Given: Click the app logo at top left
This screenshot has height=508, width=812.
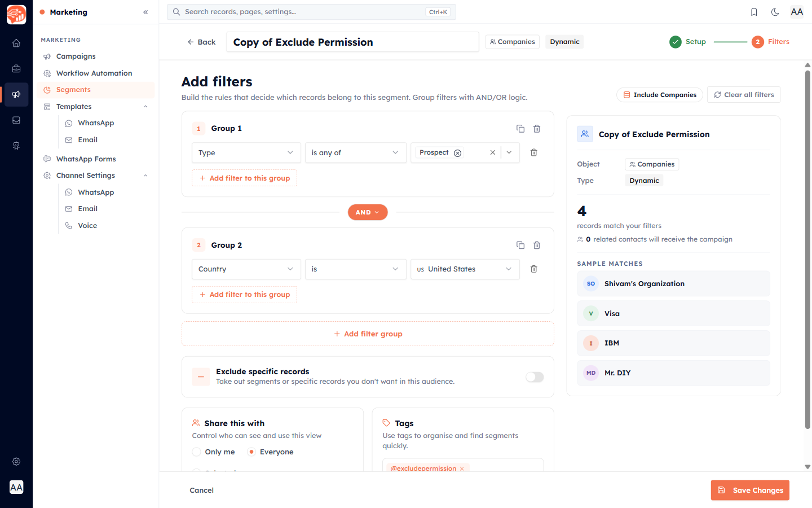Looking at the screenshot, I should pyautogui.click(x=16, y=15).
